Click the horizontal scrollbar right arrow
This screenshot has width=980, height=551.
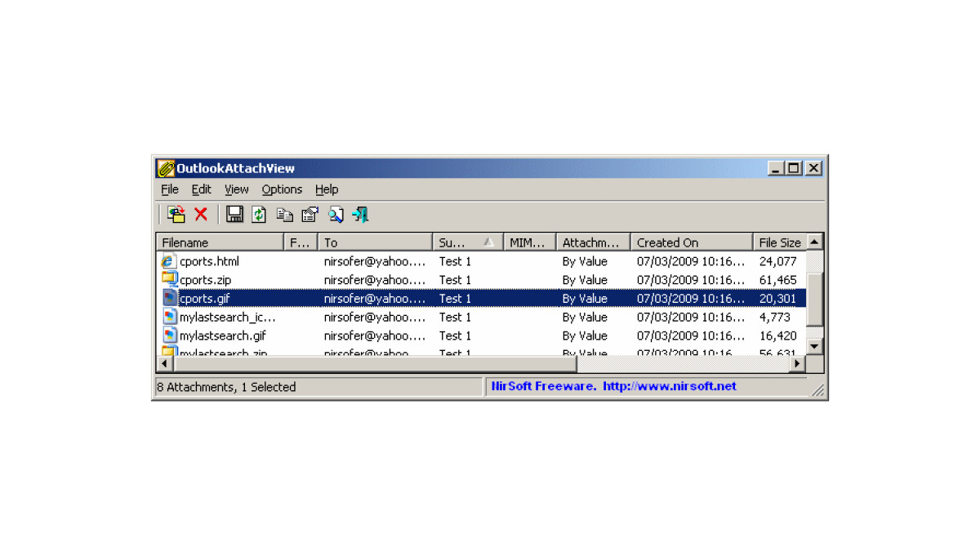click(x=798, y=364)
